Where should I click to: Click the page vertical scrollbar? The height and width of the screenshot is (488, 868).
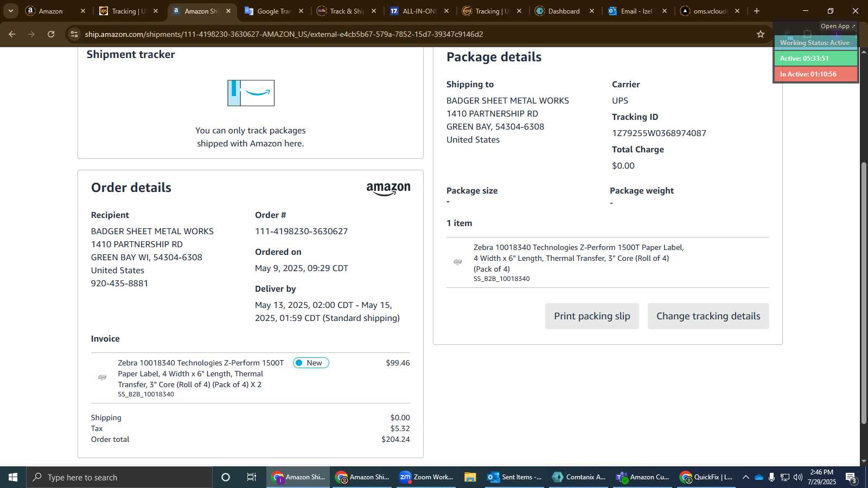[x=864, y=293]
